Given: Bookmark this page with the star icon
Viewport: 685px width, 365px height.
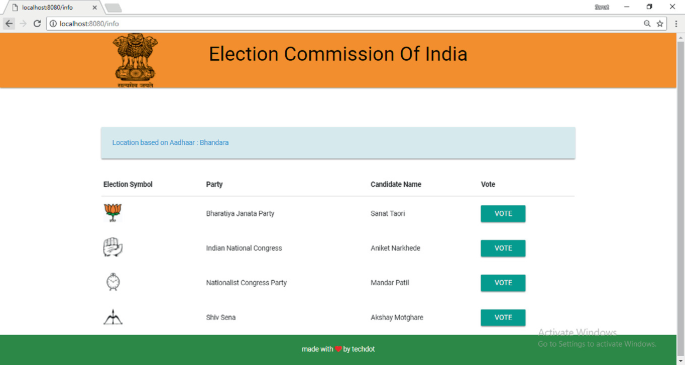Looking at the screenshot, I should pyautogui.click(x=660, y=24).
